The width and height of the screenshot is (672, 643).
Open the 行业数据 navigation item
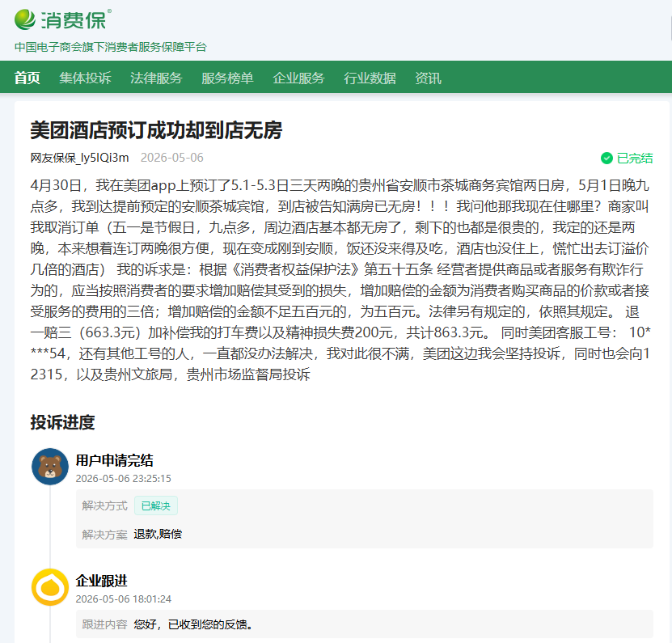(x=370, y=78)
